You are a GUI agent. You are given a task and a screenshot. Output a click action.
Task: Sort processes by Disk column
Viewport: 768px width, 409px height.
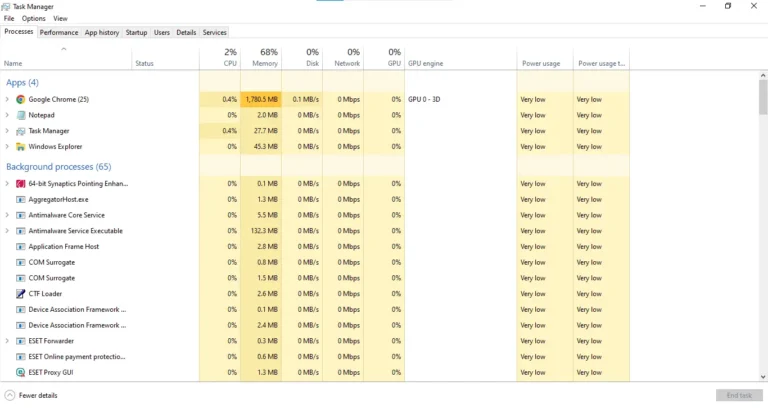(x=302, y=58)
